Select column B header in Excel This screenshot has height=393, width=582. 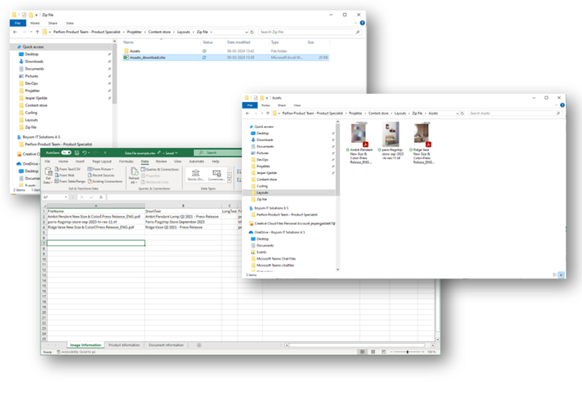(x=183, y=206)
